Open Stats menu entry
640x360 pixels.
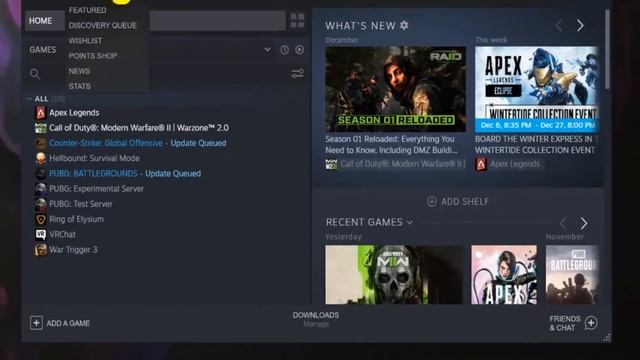point(80,87)
